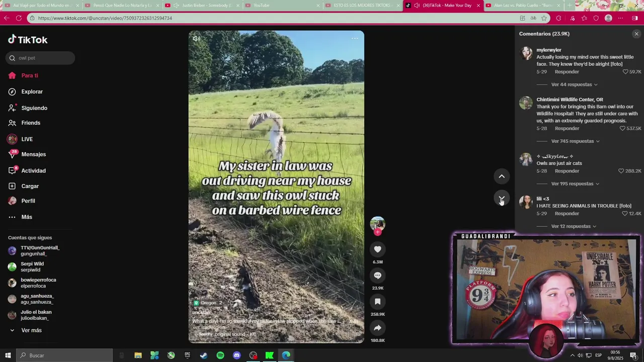Screen dimensions: 644x362
Task: Expand Ver 12 respuestas replies
Action: tap(574, 226)
